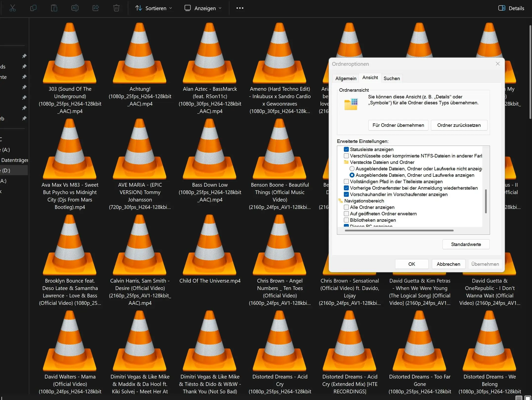532x400 pixels.
Task: Click the 'Für Ordner übernehmen' button
Action: (398, 125)
